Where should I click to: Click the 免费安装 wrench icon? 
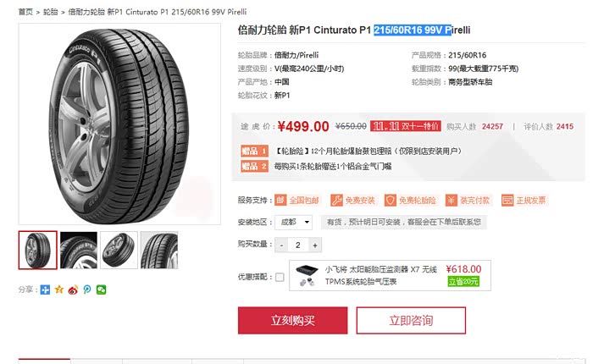(x=336, y=200)
